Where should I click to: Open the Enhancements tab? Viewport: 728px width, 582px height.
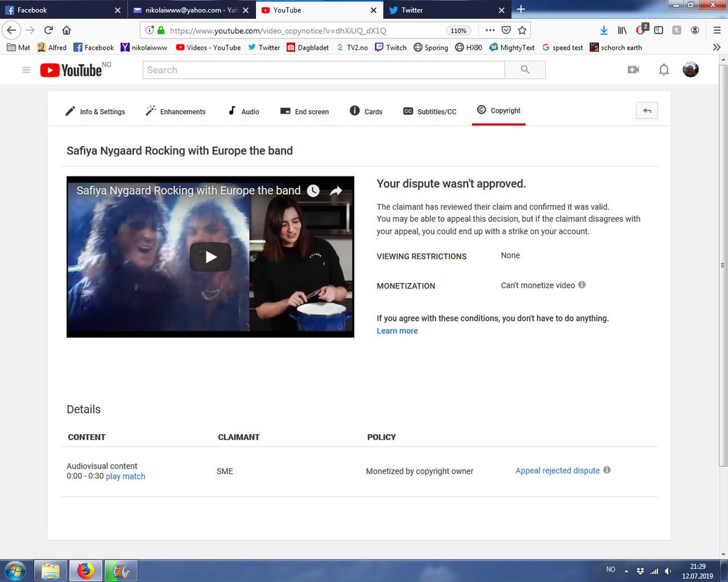[x=176, y=111]
